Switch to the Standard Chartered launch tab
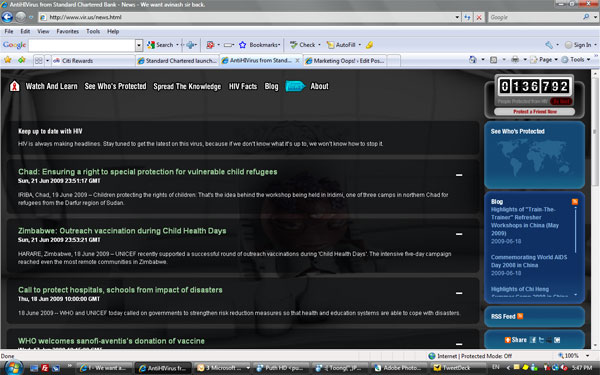 coord(177,60)
